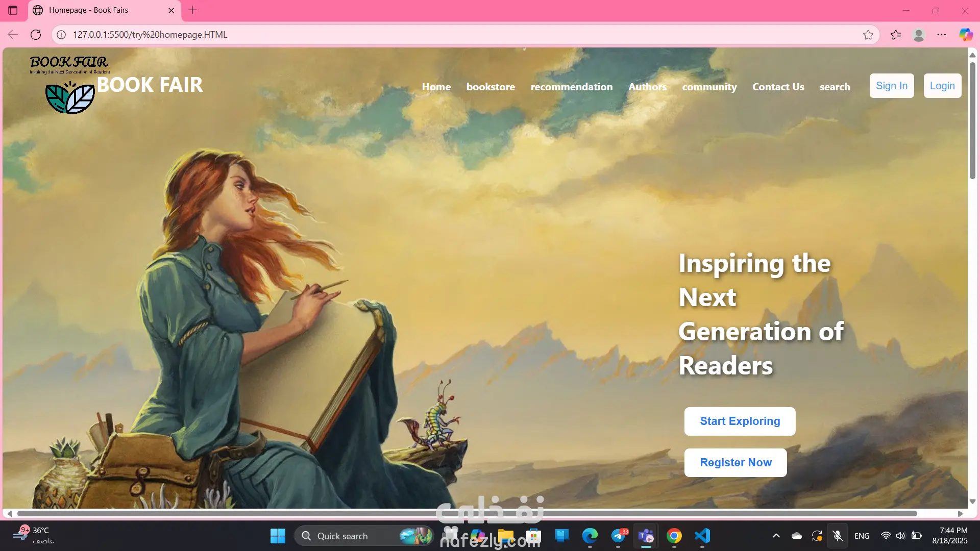View site information icon in address bar
This screenshot has height=551, width=980.
coord(61,35)
